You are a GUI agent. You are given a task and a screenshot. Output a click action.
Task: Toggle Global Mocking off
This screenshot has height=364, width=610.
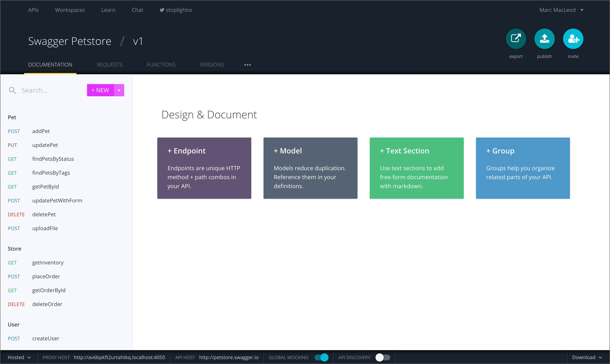point(321,357)
